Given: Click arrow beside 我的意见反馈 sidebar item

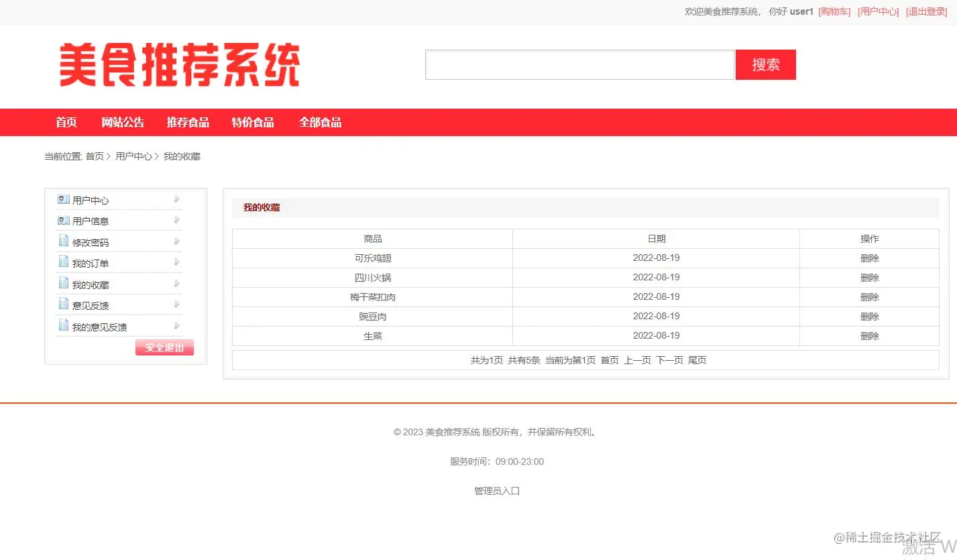Looking at the screenshot, I should pos(176,325).
